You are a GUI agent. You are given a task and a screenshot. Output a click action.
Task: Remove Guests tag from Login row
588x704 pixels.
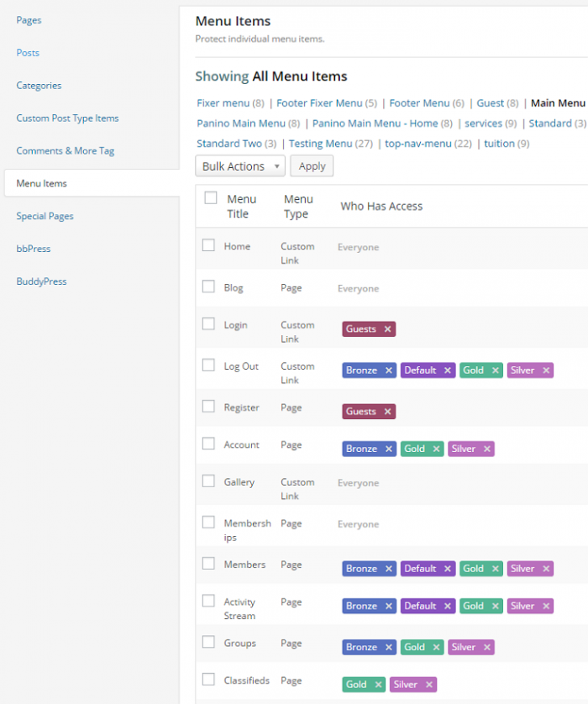click(x=387, y=329)
